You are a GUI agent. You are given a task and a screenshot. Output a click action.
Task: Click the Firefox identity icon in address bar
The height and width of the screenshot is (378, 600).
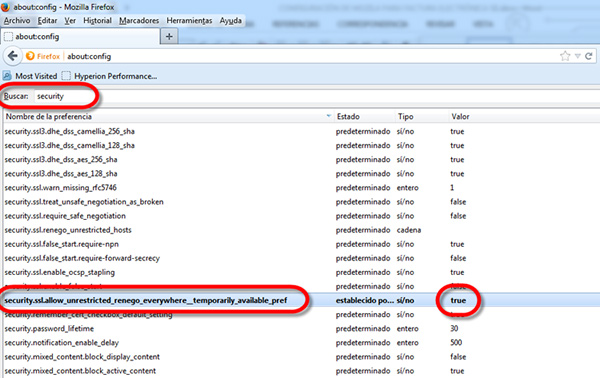click(x=30, y=56)
